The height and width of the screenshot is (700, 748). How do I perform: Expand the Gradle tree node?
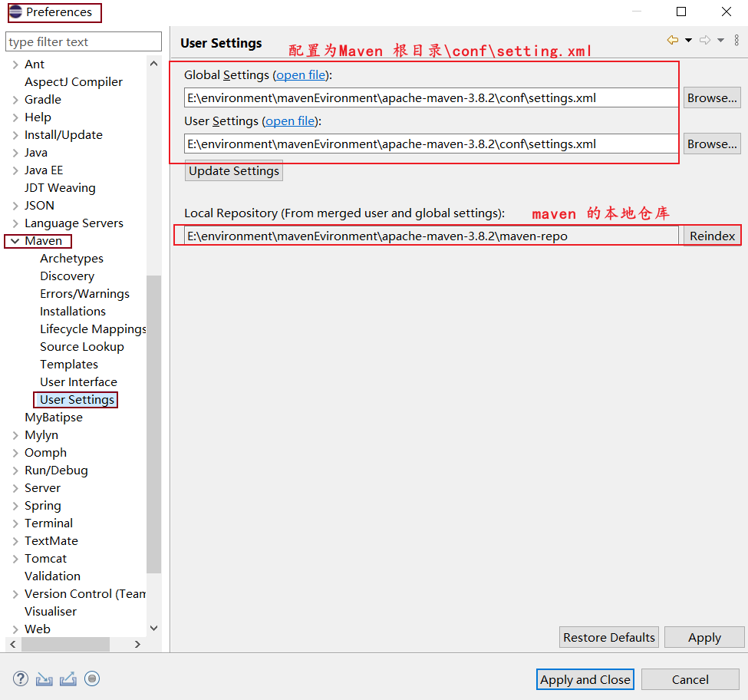[x=15, y=100]
